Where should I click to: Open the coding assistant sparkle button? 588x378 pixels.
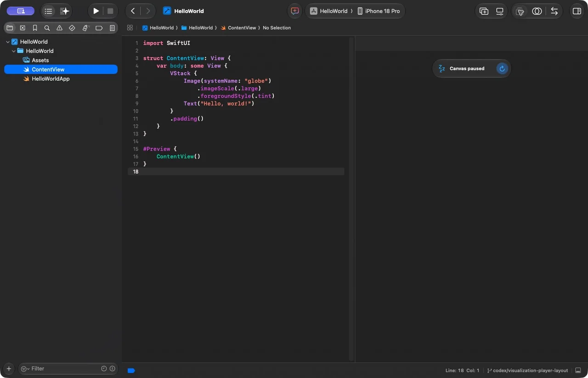pos(64,11)
